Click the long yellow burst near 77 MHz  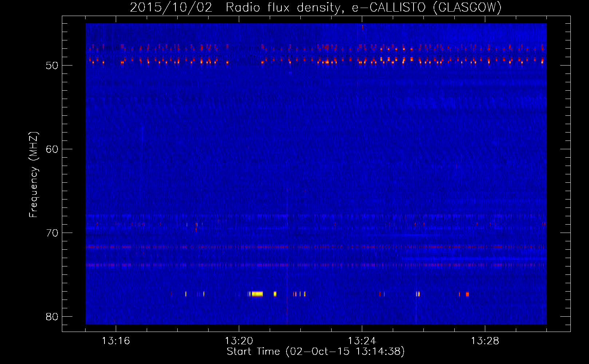257,294
